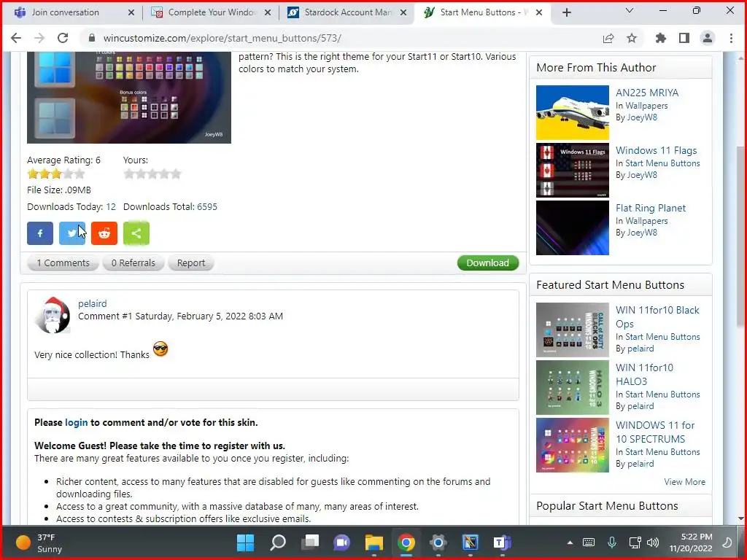This screenshot has width=747, height=560.
Task: Close the Join conversation tab
Action: (x=131, y=12)
